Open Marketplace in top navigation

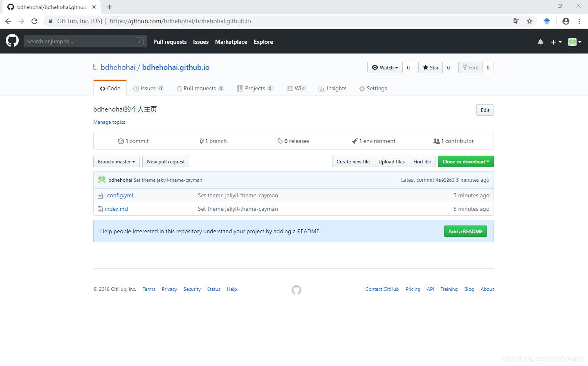[x=231, y=42]
